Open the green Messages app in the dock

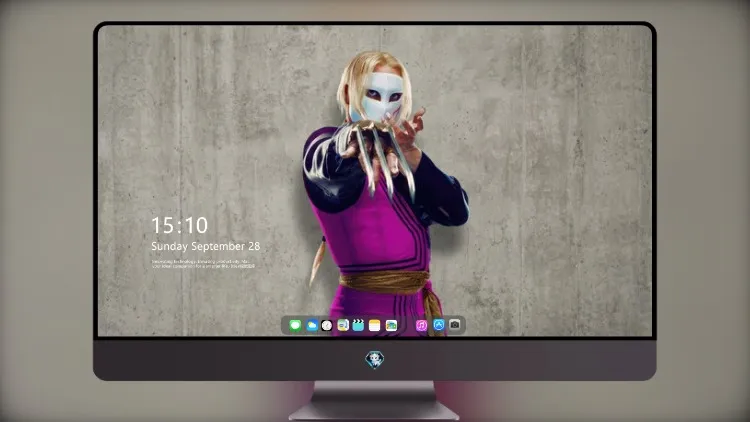click(295, 325)
